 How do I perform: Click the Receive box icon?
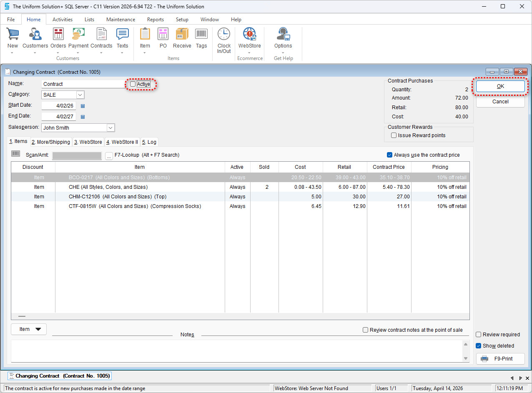tap(182, 35)
